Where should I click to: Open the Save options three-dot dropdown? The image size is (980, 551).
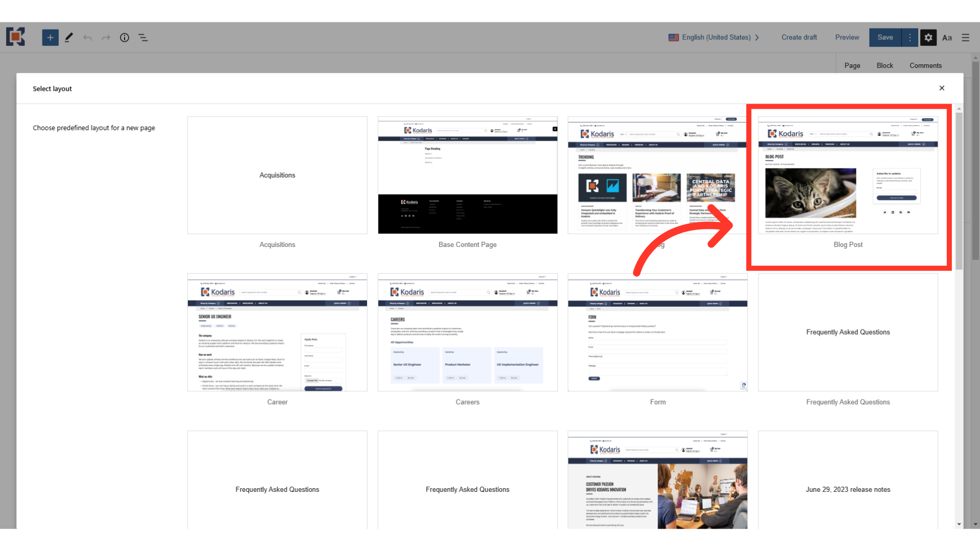(x=910, y=37)
